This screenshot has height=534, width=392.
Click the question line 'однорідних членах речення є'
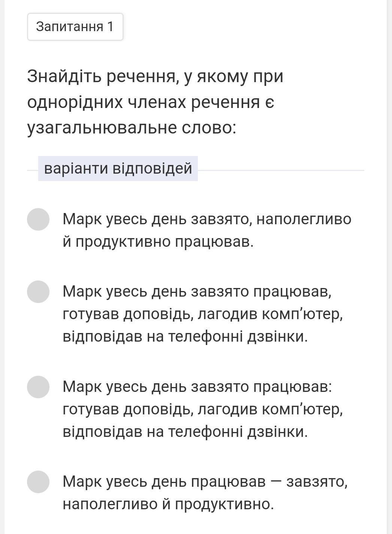click(x=151, y=102)
